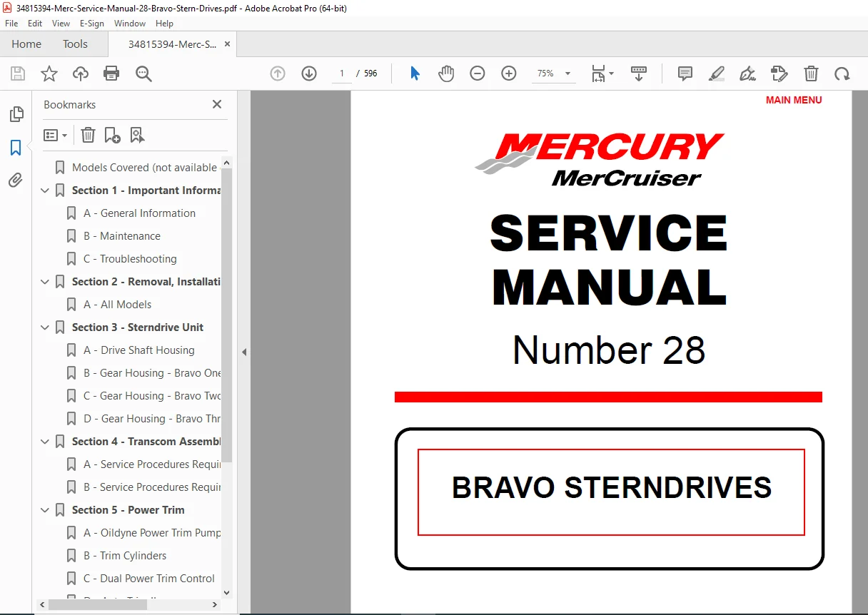Go to previous page arrow
Image resolution: width=868 pixels, height=615 pixels.
click(278, 73)
